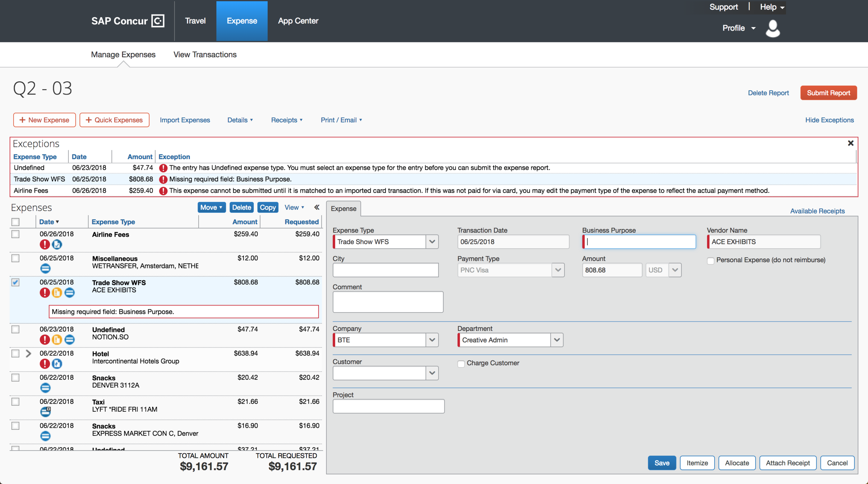
Task: Check the Snacks DENVER 3112A checkbox
Action: click(x=15, y=378)
